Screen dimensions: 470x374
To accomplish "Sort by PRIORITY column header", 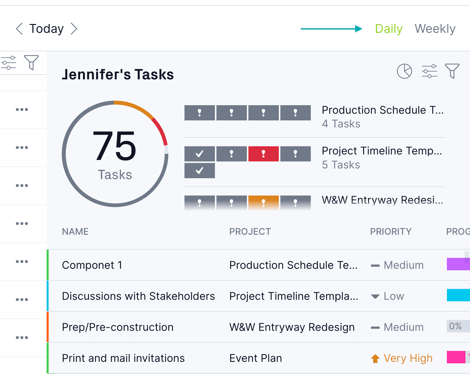I will point(391,232).
